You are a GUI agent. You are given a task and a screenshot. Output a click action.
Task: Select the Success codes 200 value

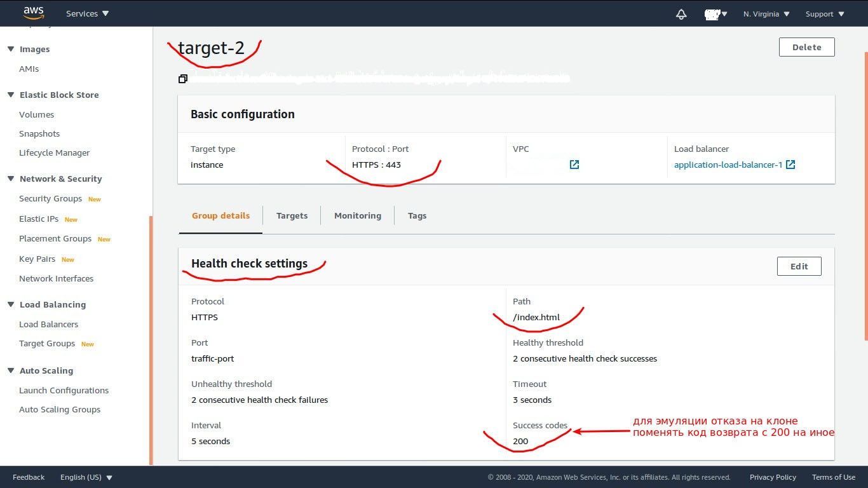click(x=520, y=441)
